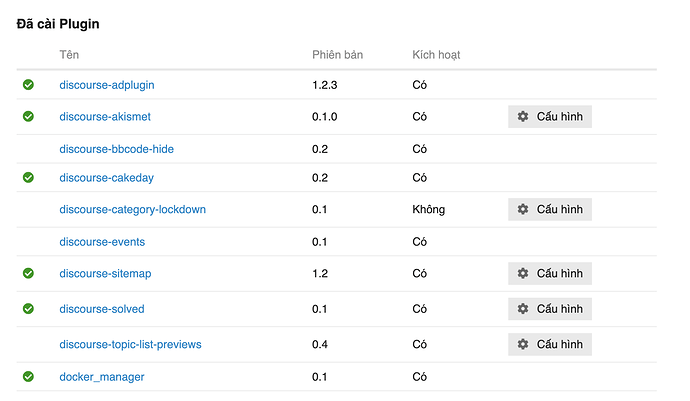Click version 1.2.3 of discourse-adplugin
This screenshot has height=401, width=690.
point(325,85)
